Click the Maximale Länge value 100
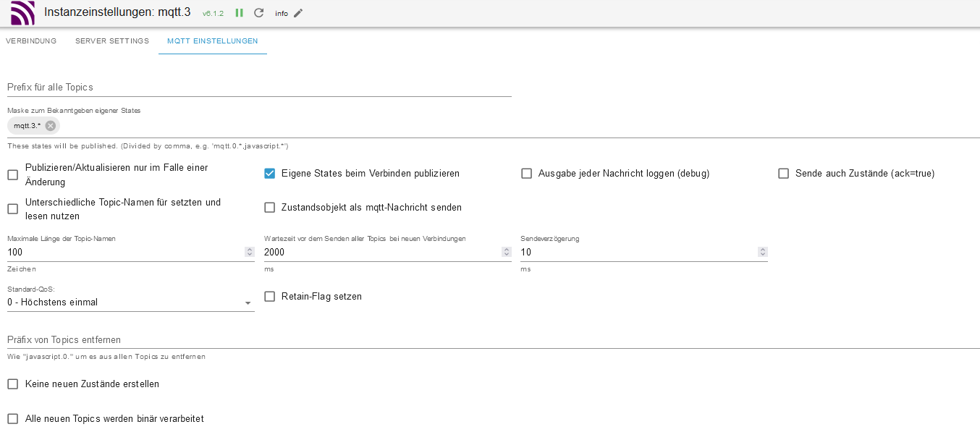The height and width of the screenshot is (440, 980). (x=15, y=252)
